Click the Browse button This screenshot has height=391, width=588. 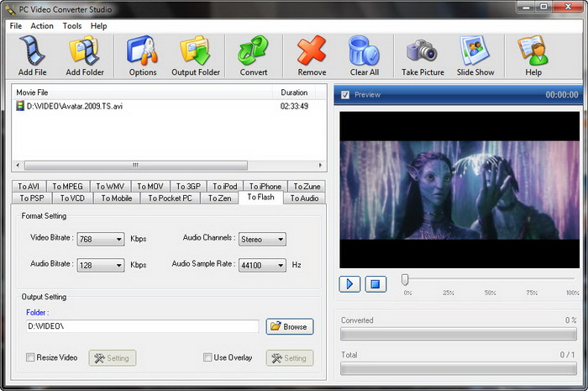pos(289,326)
